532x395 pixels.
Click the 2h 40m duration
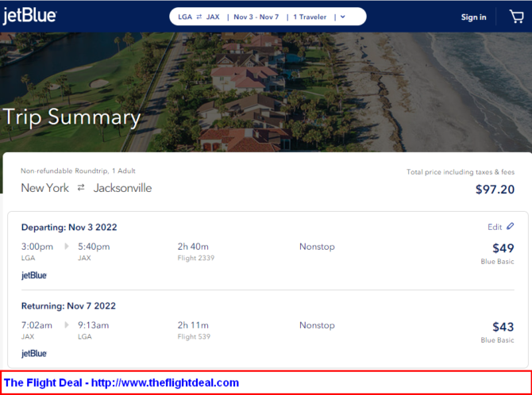point(193,247)
